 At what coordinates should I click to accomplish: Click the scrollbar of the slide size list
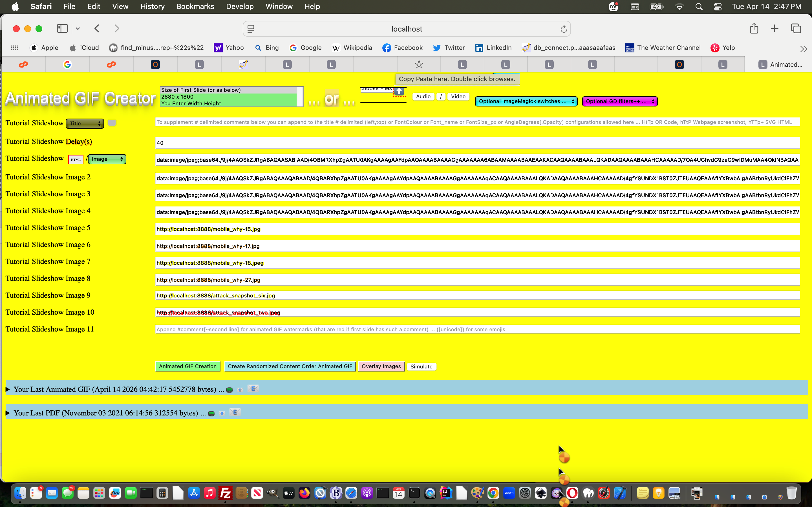[300, 97]
